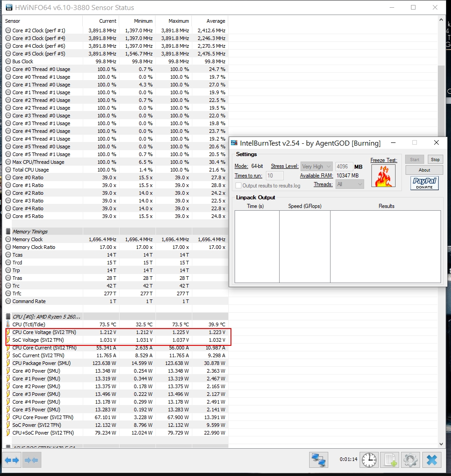Click the memory MB input field

[344, 167]
